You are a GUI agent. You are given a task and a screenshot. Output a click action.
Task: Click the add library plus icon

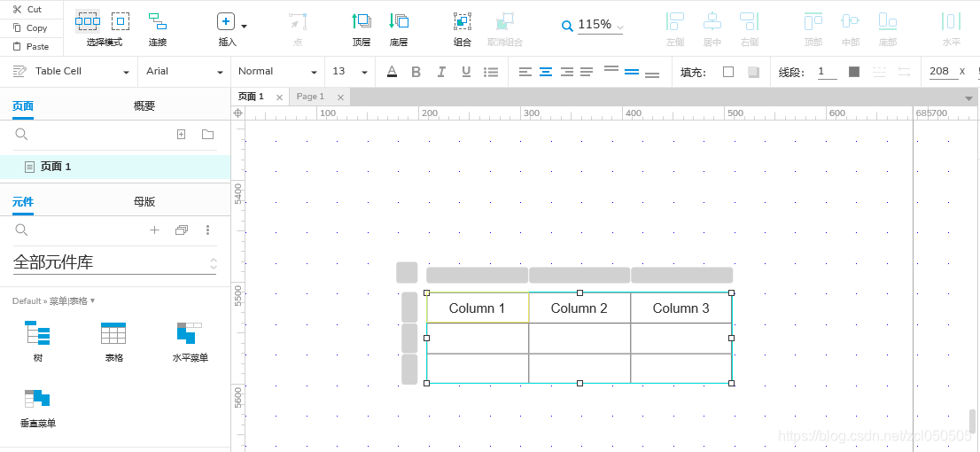pos(154,230)
